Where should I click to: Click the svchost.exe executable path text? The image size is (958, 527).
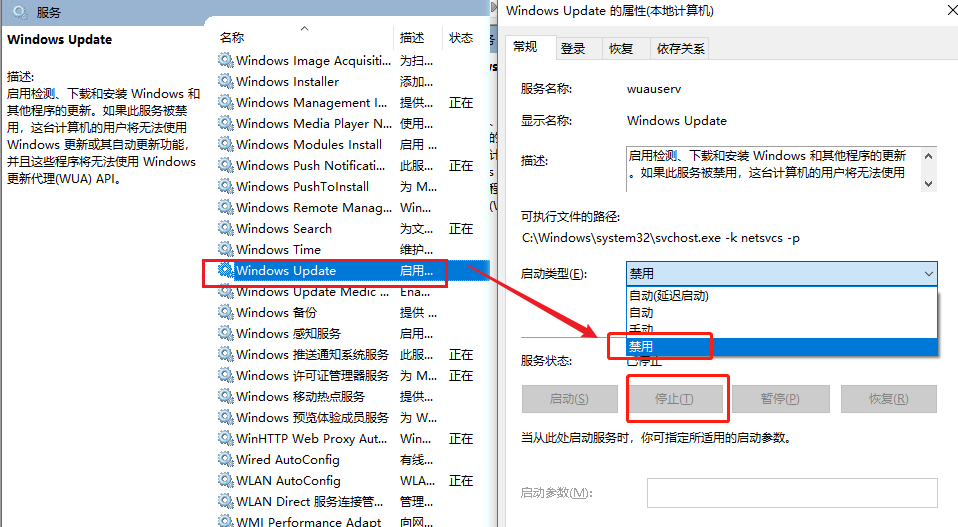pos(660,238)
